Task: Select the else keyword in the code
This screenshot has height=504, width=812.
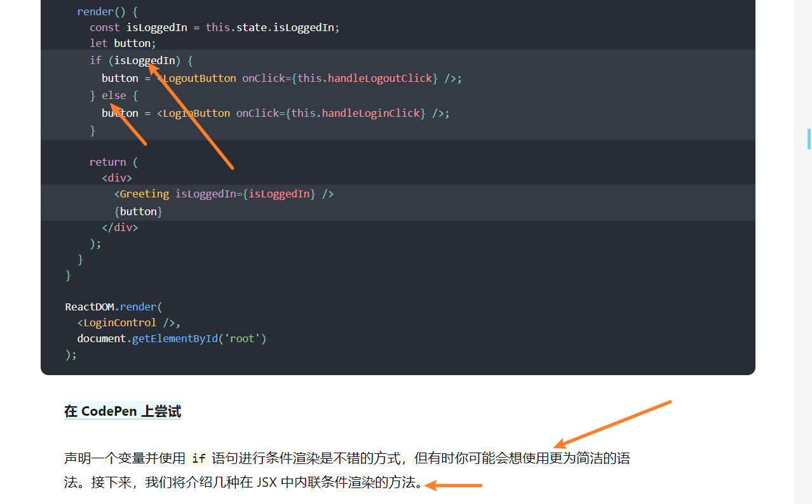Action: [113, 95]
